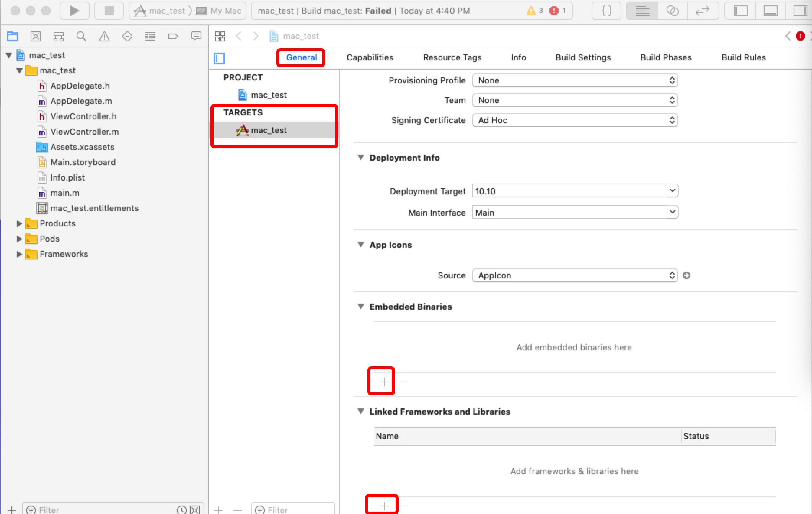The image size is (812, 514).
Task: Toggle the left Navigator panel visibility
Action: [x=740, y=11]
